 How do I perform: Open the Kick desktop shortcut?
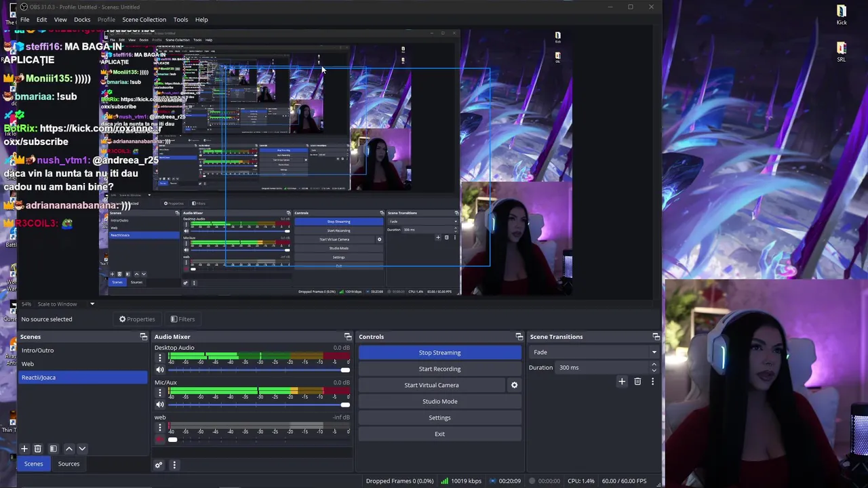pos(842,15)
